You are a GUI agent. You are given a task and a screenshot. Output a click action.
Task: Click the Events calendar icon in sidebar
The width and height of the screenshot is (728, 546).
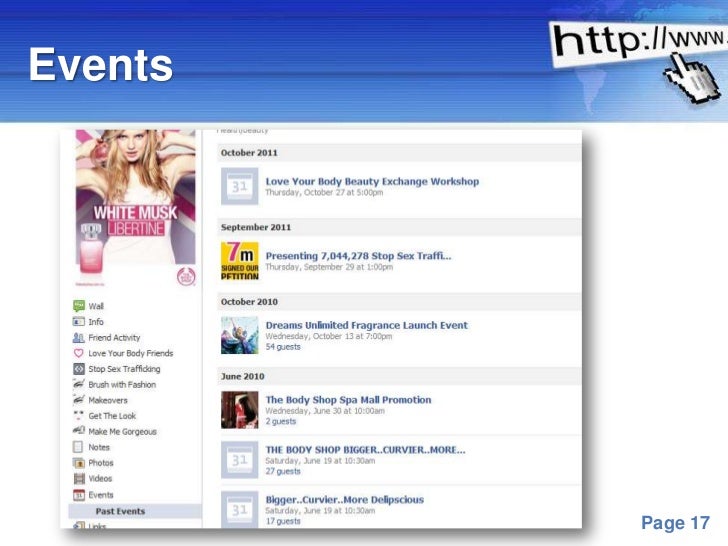(x=79, y=495)
